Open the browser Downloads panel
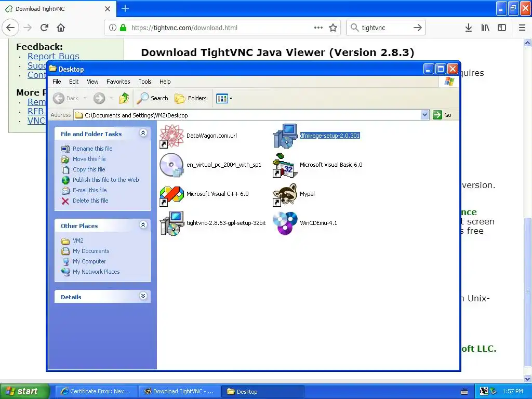 click(469, 28)
